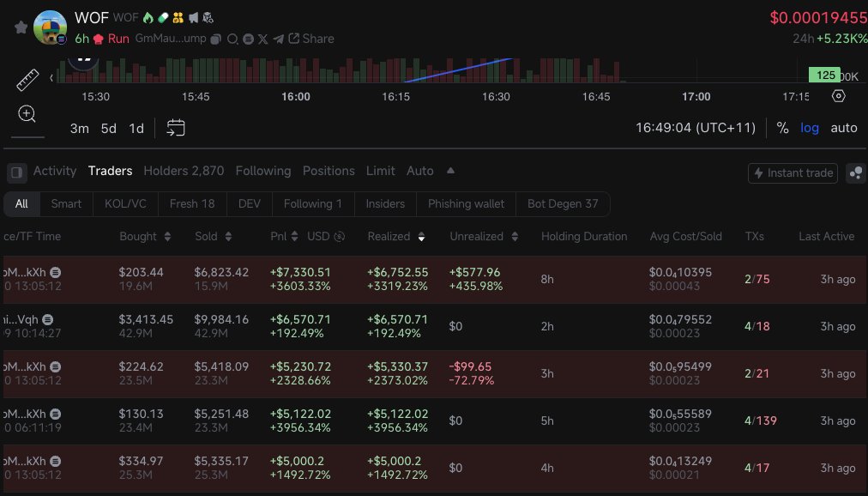Image resolution: width=868 pixels, height=496 pixels.
Task: Share the WOF token page
Action: (311, 39)
